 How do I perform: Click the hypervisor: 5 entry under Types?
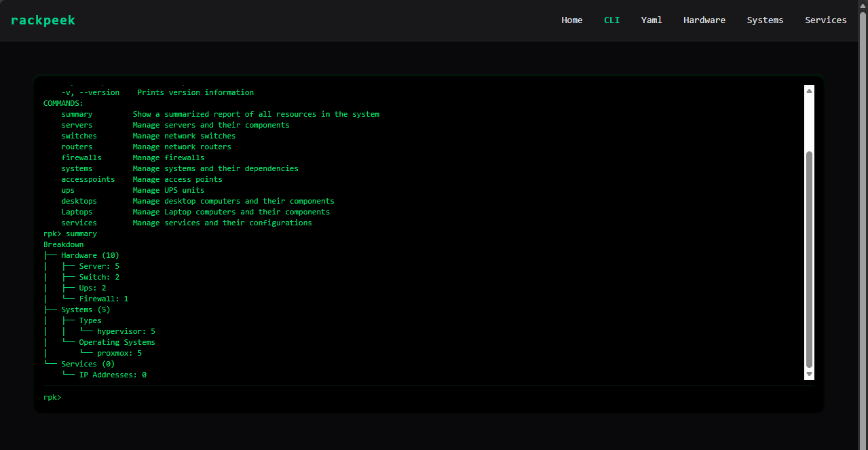[126, 331]
